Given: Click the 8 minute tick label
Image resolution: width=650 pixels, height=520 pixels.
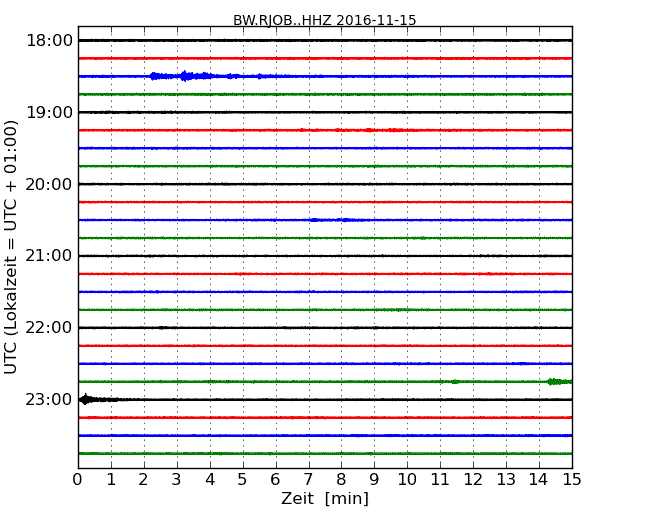Looking at the screenshot, I should click(342, 479).
